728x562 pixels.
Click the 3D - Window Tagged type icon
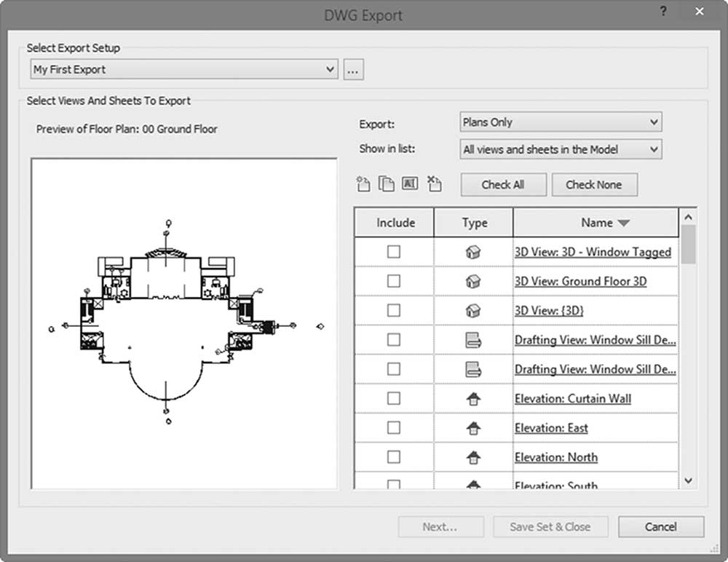[x=473, y=252]
